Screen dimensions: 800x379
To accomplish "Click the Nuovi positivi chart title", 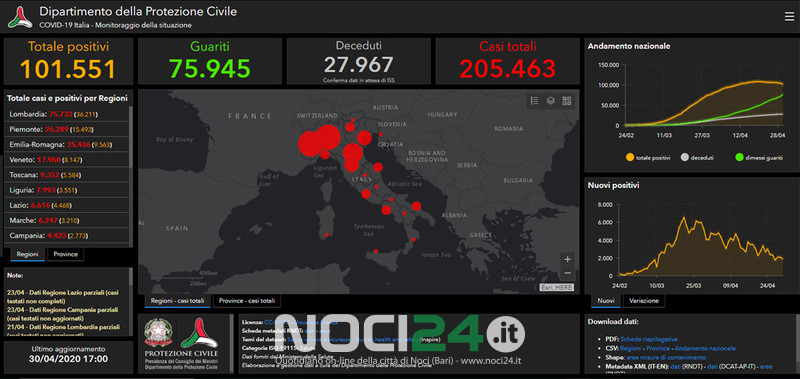I will pos(613,185).
